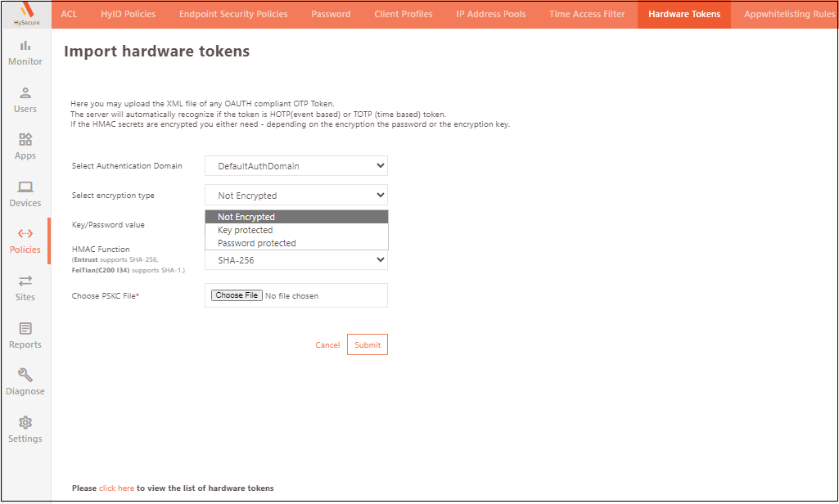Open the Apps sidebar icon
The image size is (839, 504).
point(25,140)
